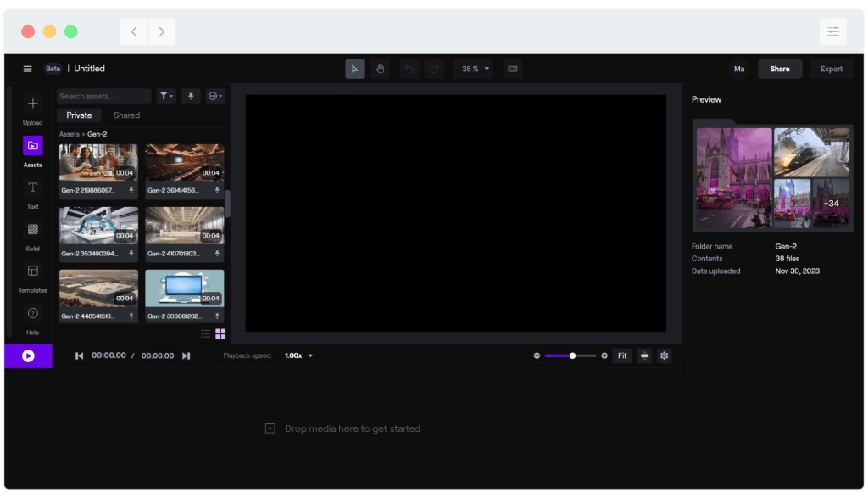Viewport: 868px width, 498px height.
Task: Select the Gen-2 354903904 clip thumbnail
Action: [97, 225]
